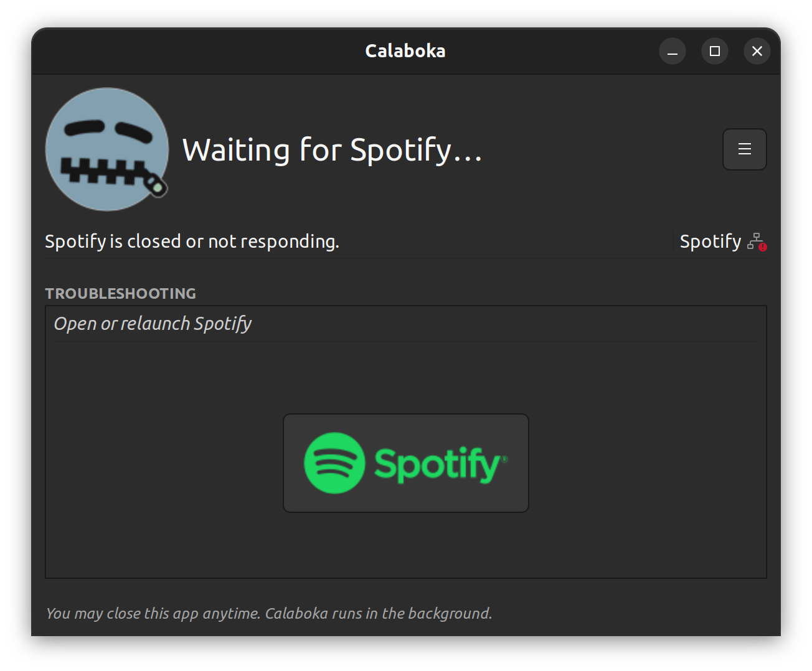812x671 pixels.
Task: Click "Spotify is closed or not responding." message
Action: (x=192, y=242)
